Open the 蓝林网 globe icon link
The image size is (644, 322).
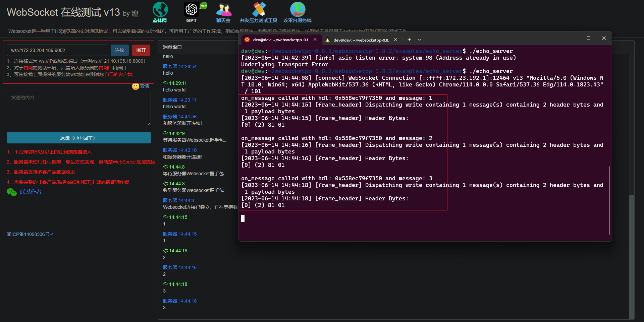(x=160, y=9)
